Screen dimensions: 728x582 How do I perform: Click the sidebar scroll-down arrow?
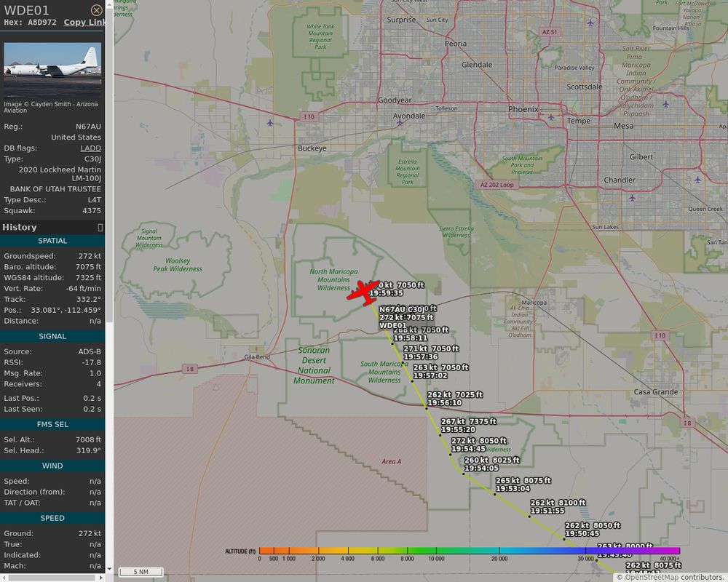[x=110, y=569]
